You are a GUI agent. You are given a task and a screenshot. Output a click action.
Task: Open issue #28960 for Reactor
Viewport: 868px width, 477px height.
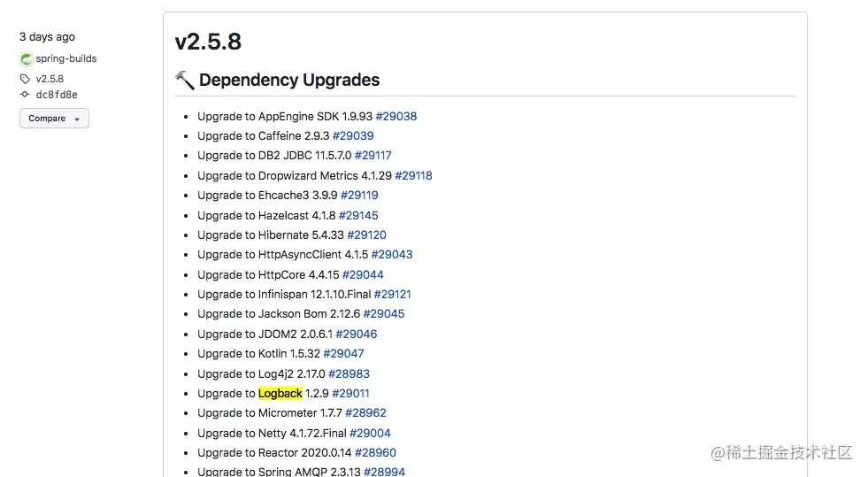376,452
